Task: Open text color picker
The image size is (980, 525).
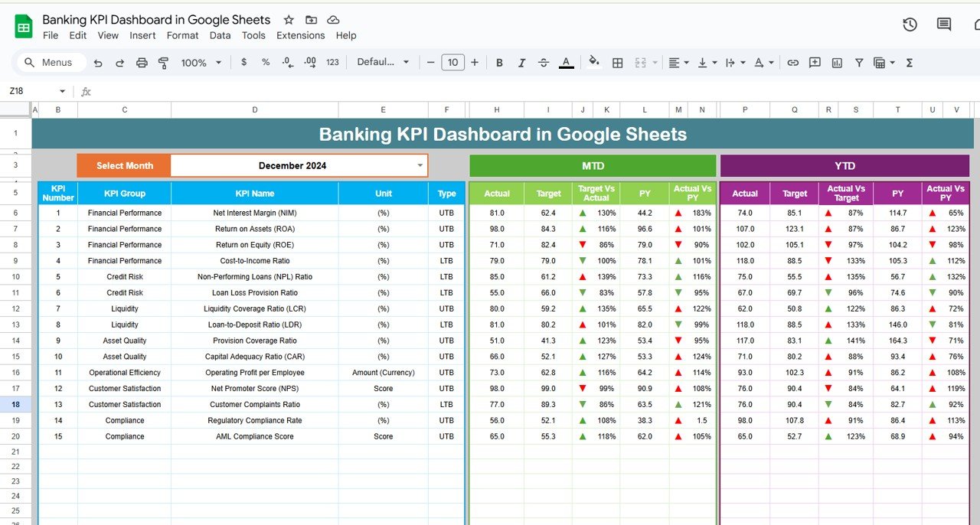Action: coord(566,63)
